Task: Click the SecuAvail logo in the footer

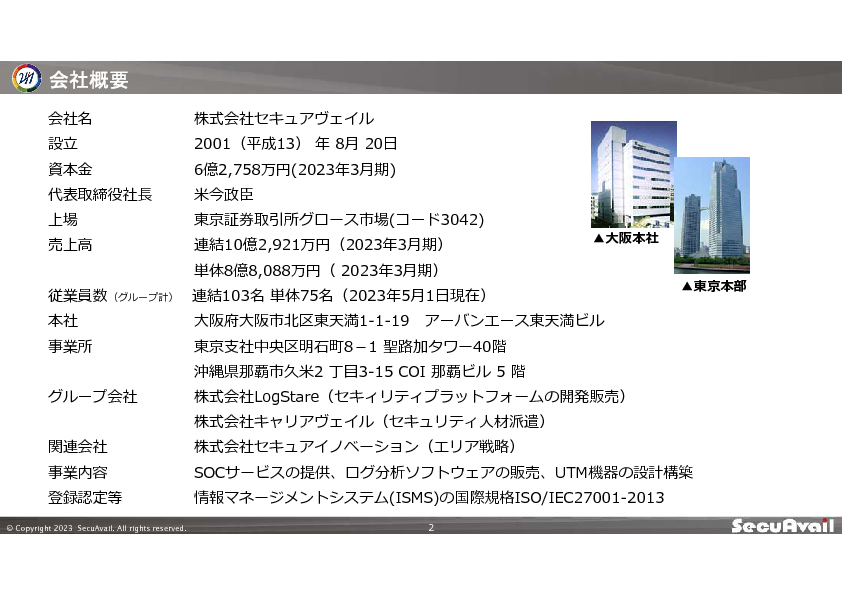Action: [782, 527]
